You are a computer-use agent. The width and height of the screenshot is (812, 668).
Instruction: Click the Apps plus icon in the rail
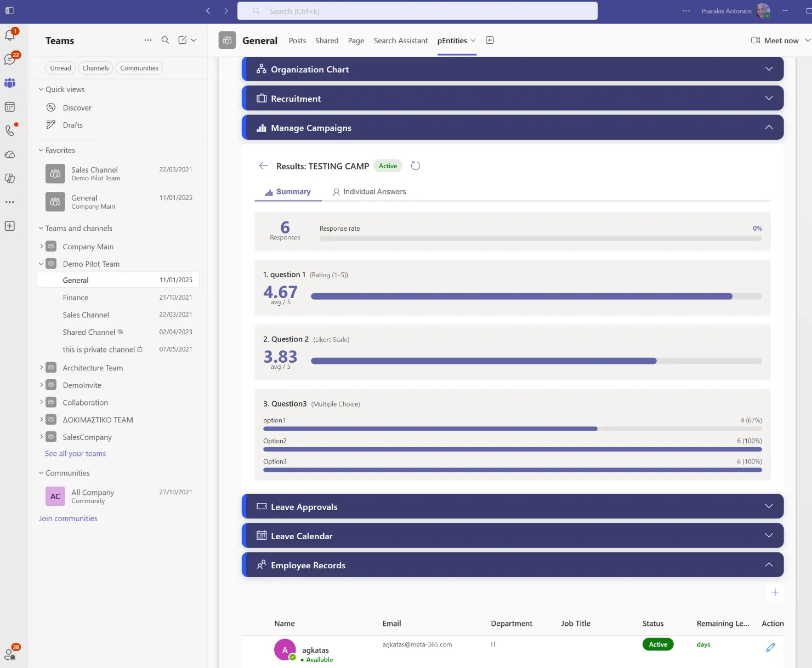(10, 226)
